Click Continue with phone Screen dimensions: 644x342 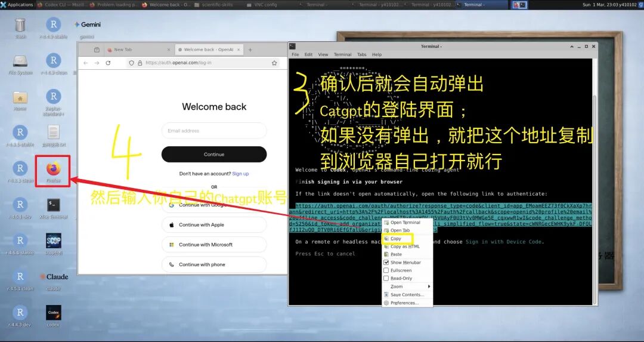pyautogui.click(x=214, y=264)
